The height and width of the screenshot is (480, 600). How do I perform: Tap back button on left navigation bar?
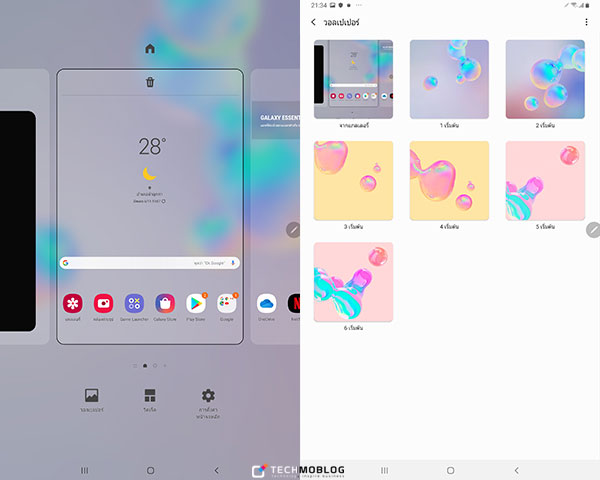click(217, 470)
